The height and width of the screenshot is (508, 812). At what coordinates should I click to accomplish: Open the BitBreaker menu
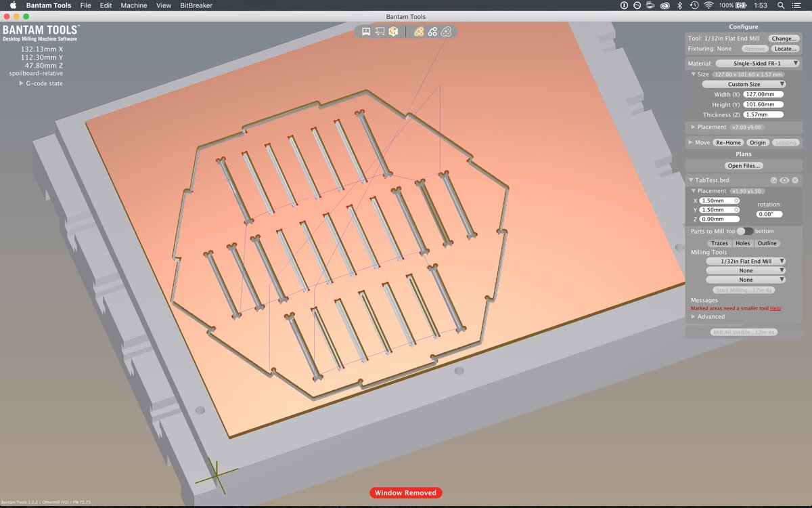196,5
